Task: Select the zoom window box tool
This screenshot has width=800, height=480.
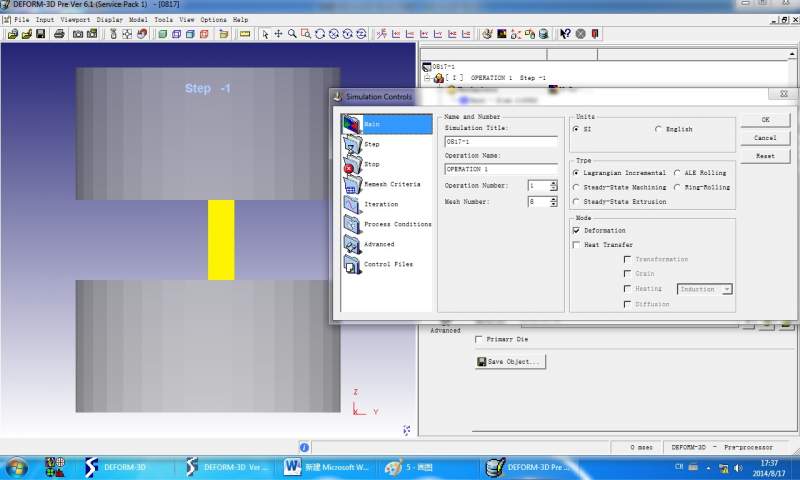Action: 306,34
